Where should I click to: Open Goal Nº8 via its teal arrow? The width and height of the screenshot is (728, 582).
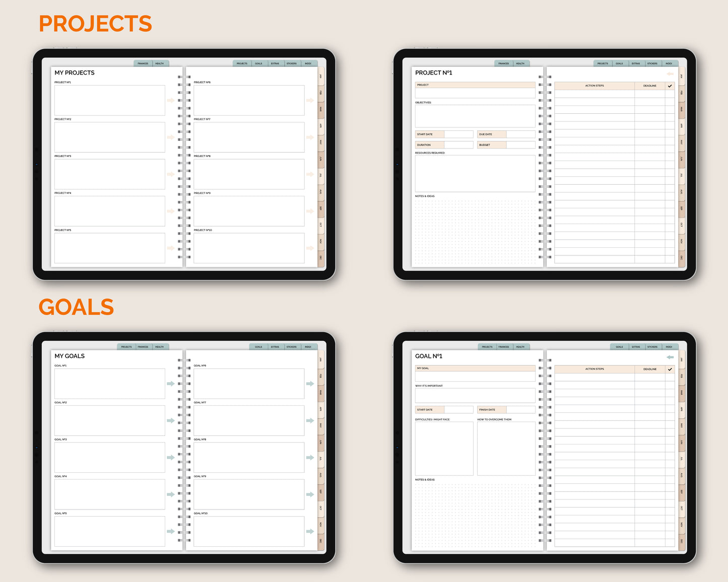pyautogui.click(x=310, y=458)
